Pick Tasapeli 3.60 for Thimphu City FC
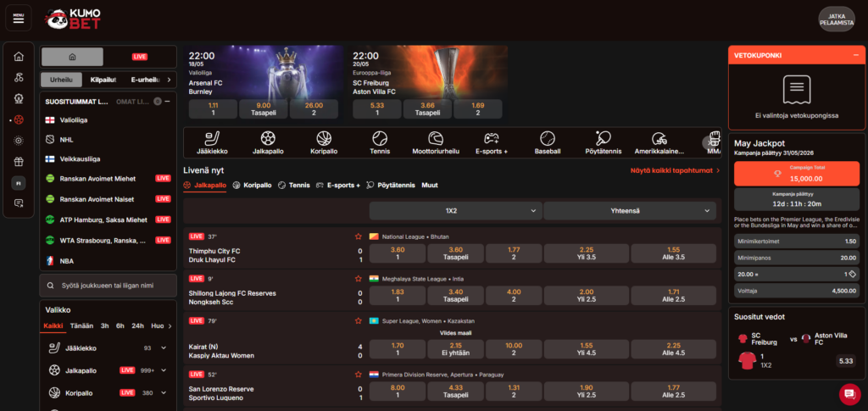This screenshot has height=411, width=868. tap(455, 253)
